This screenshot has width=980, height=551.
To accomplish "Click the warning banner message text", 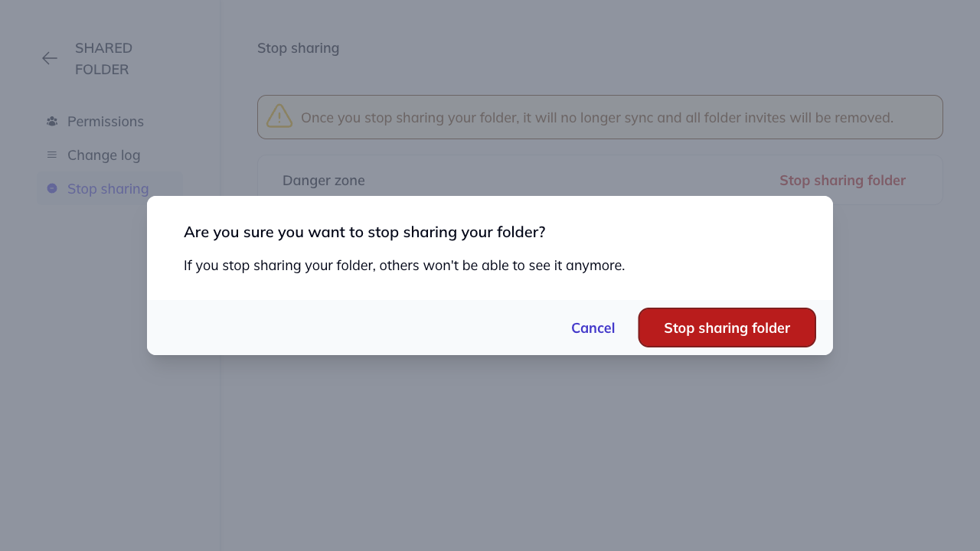I will [x=597, y=117].
